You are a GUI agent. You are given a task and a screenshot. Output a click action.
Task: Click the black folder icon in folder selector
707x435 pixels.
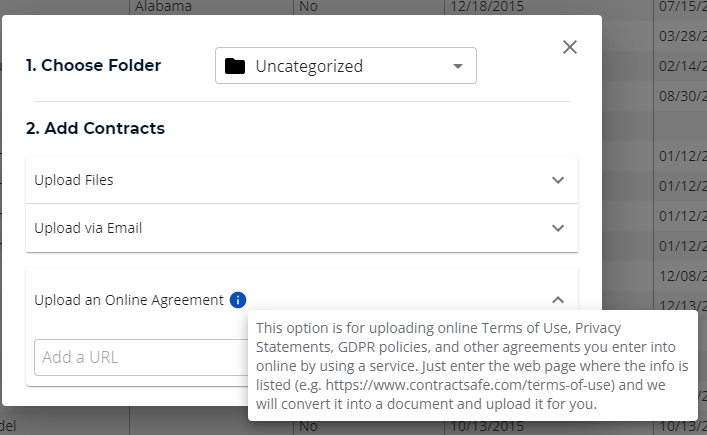click(x=235, y=66)
